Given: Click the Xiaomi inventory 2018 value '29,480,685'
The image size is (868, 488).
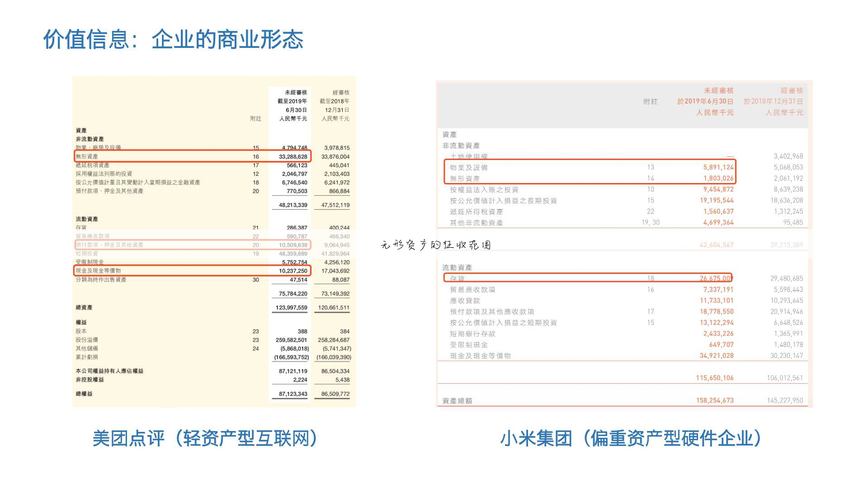Looking at the screenshot, I should coord(787,279).
